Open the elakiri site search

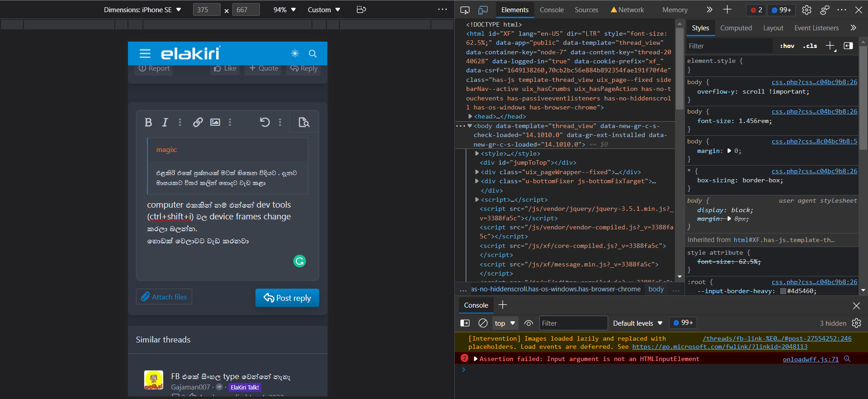click(312, 53)
